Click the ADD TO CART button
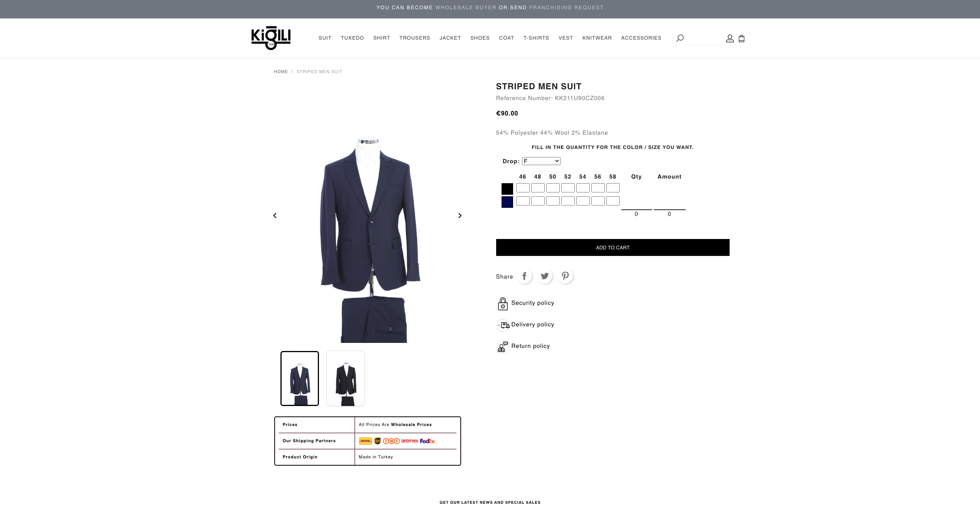 coord(612,247)
